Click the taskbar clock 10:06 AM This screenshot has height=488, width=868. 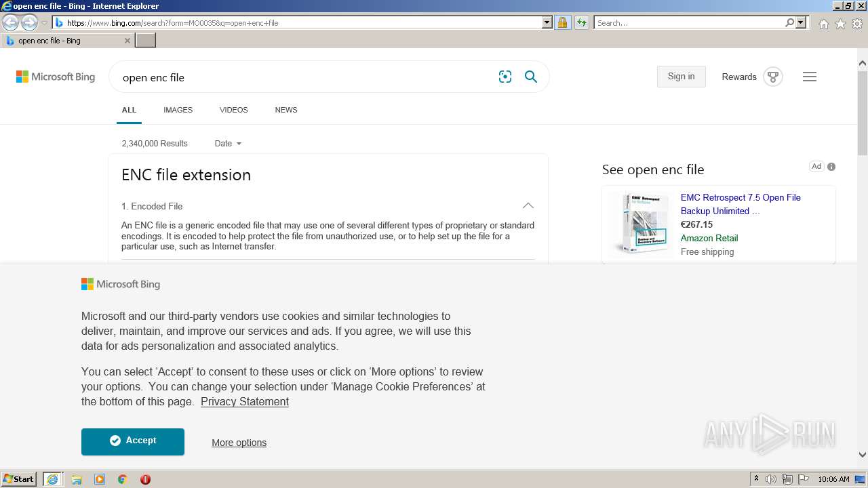pos(833,479)
